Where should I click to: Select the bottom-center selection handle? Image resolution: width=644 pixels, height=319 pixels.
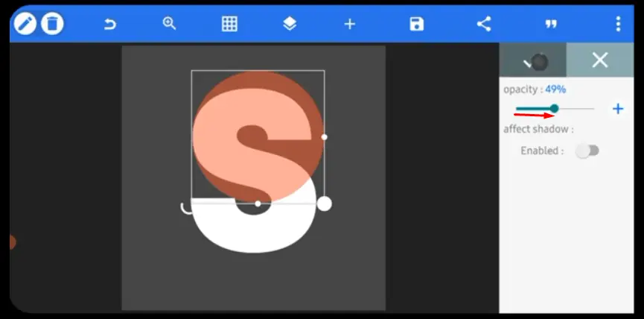258,203
